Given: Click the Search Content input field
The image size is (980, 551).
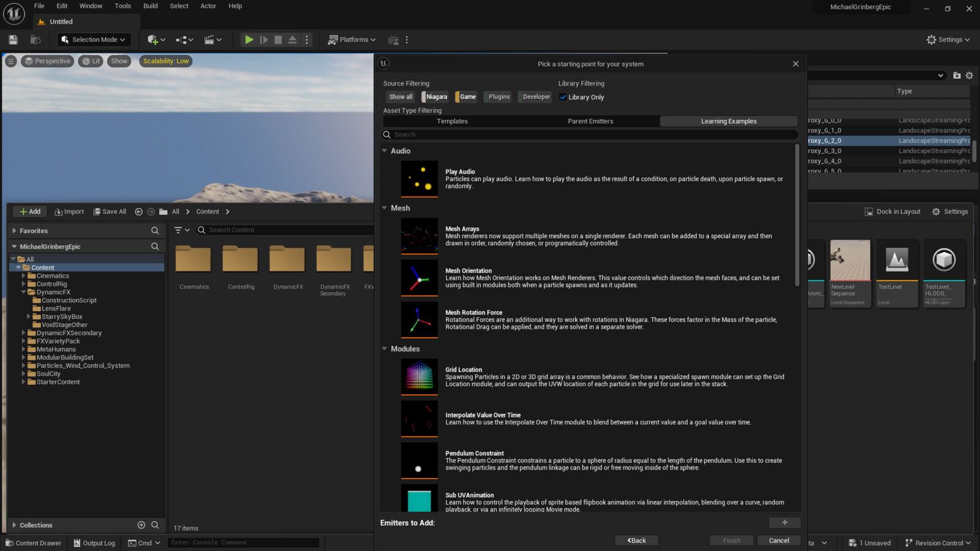Looking at the screenshot, I should [284, 230].
